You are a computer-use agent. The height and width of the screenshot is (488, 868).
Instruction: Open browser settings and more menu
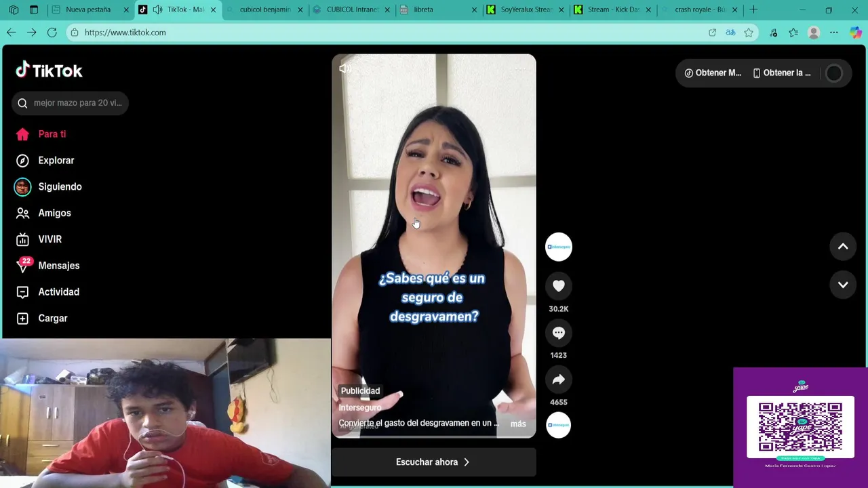pyautogui.click(x=834, y=33)
